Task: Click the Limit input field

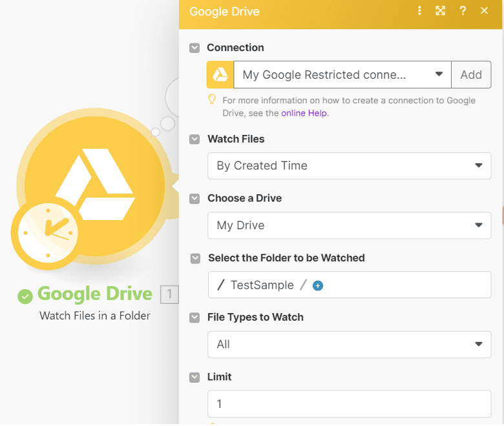Action: [349, 404]
